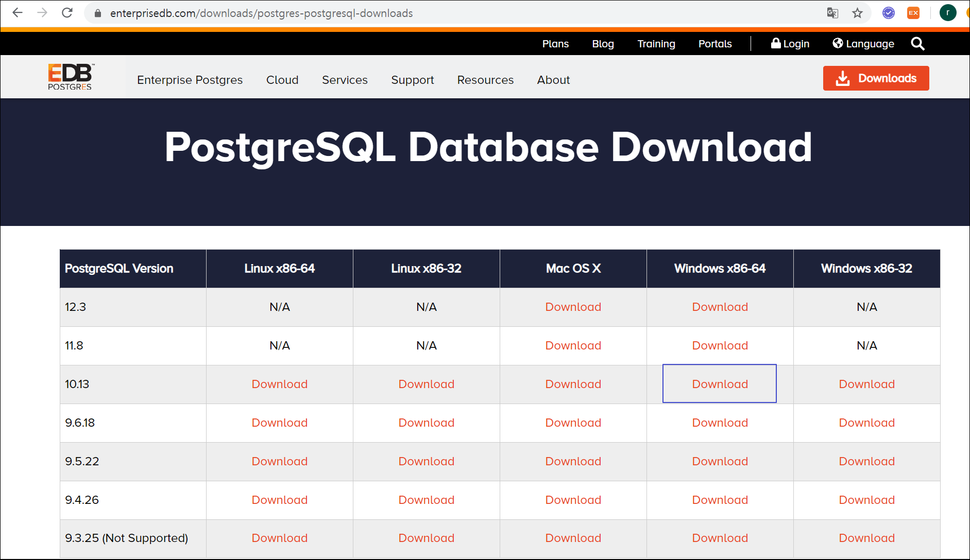The image size is (970, 560).
Task: Click Login in top bar
Action: click(x=790, y=44)
